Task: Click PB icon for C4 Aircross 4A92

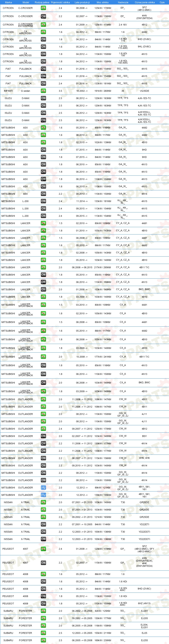Action: point(43,32)
